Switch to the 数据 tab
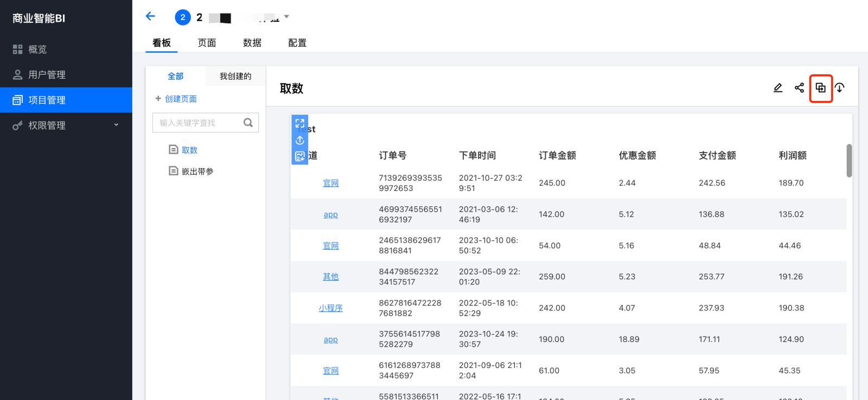Screen dimensions: 868x400 [252, 43]
